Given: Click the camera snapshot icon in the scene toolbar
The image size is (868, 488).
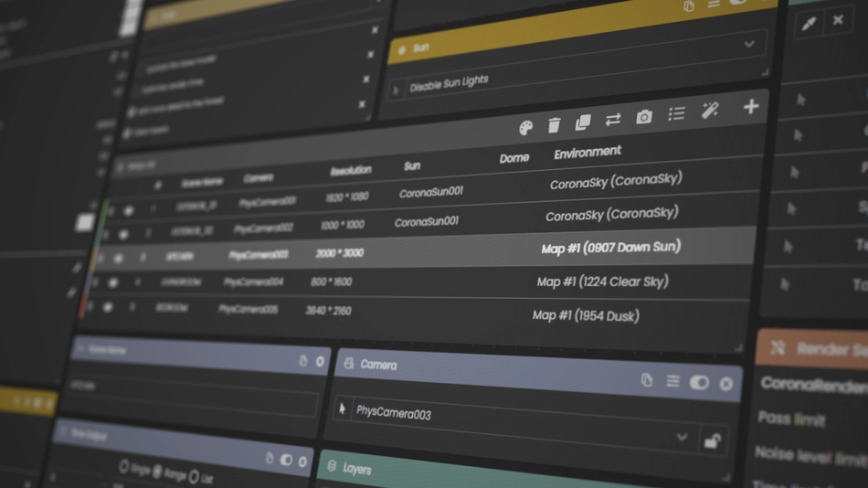Looking at the screenshot, I should tap(644, 117).
